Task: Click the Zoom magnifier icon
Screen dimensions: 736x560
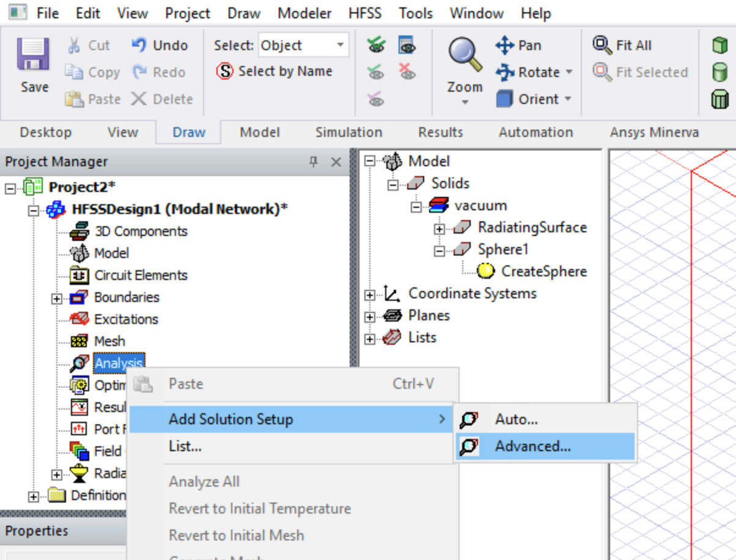Action: 466,55
